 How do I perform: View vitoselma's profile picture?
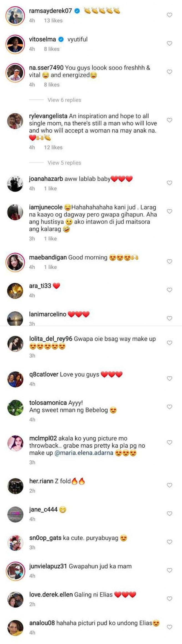tap(15, 44)
